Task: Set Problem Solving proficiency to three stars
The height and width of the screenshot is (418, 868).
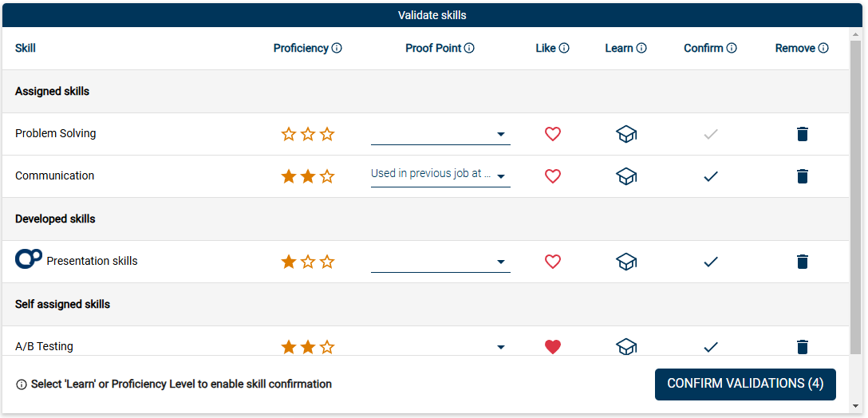Action: (x=327, y=134)
